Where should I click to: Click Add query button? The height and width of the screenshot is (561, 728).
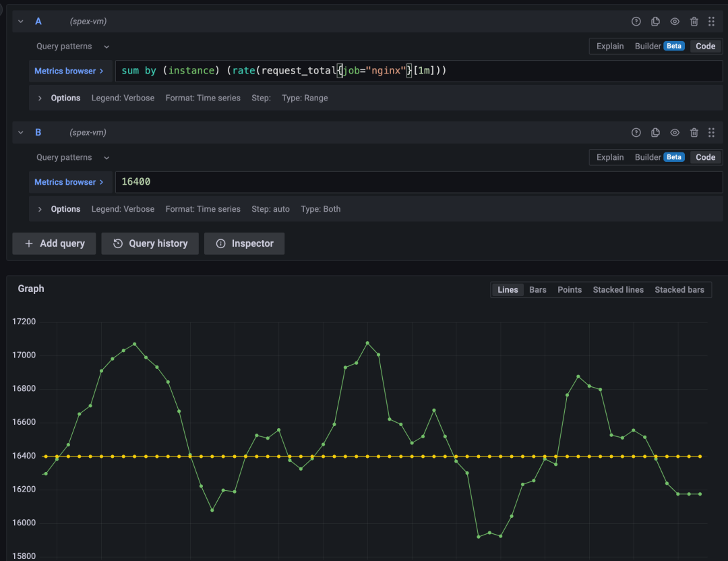click(54, 243)
